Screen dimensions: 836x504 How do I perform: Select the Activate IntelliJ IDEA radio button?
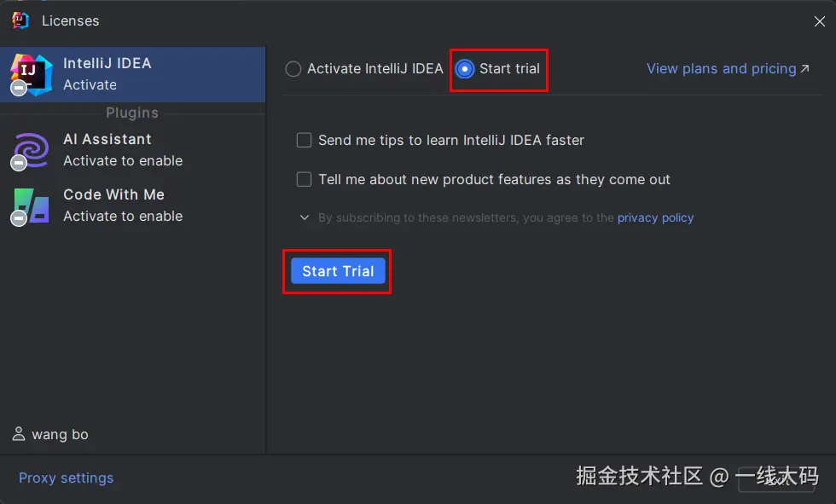pyautogui.click(x=293, y=69)
